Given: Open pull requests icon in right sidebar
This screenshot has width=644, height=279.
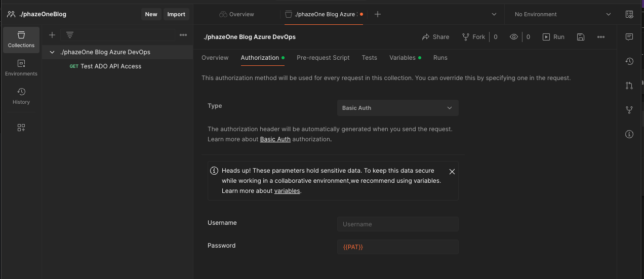Looking at the screenshot, I should click(629, 86).
